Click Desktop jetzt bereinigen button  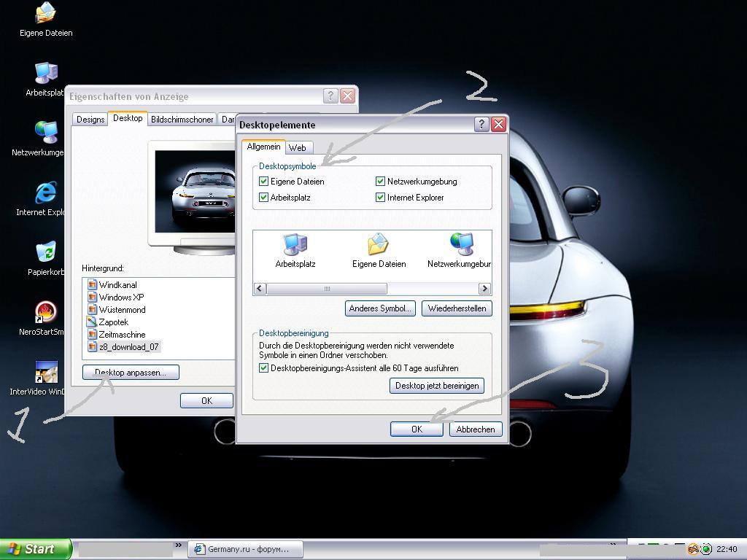coord(437,385)
